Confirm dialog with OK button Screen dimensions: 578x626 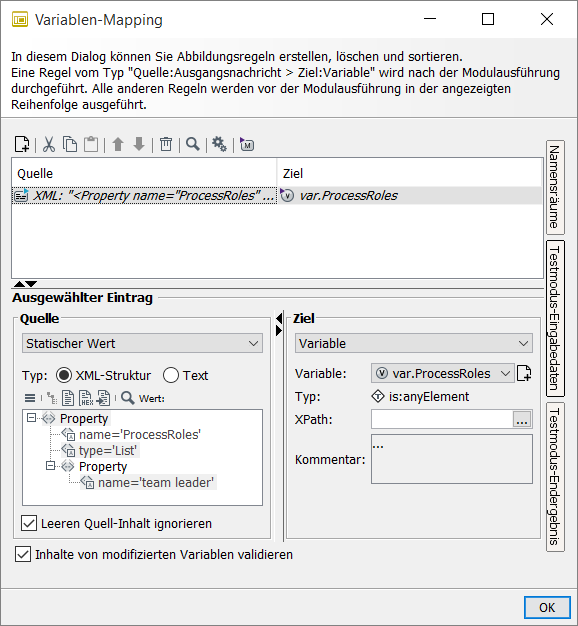point(547,607)
